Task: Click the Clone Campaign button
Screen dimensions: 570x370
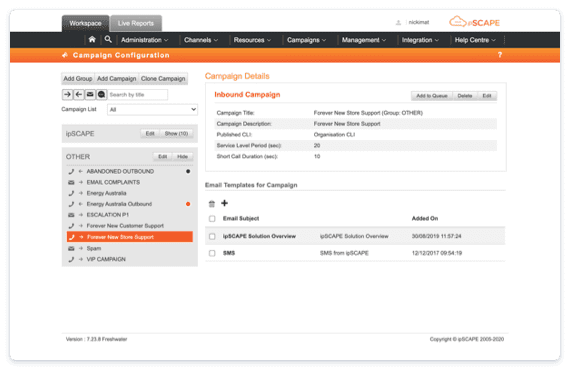Action: coord(163,79)
